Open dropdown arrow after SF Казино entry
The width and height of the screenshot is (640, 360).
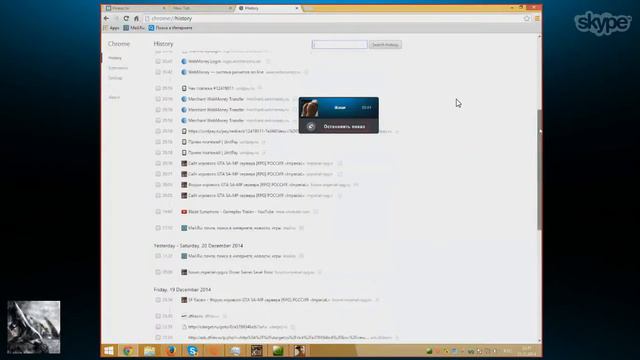[x=377, y=300]
